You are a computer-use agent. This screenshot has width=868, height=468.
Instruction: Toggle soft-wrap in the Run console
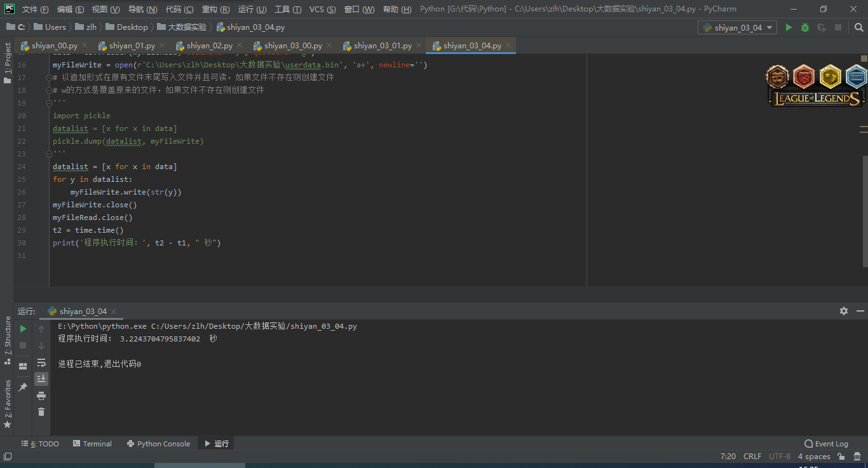(x=41, y=362)
